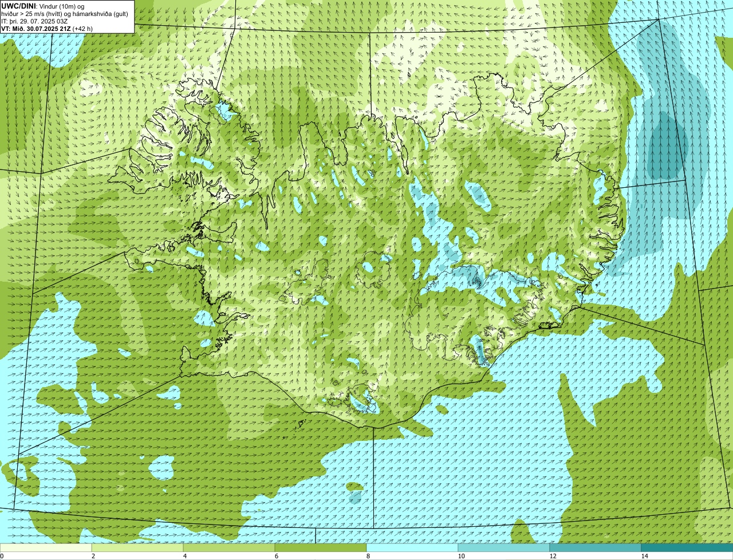The height and width of the screenshot is (560, 733).
Task: Click the 'hviður > 25 m/s (hvítt)' text line
Action: [64, 13]
